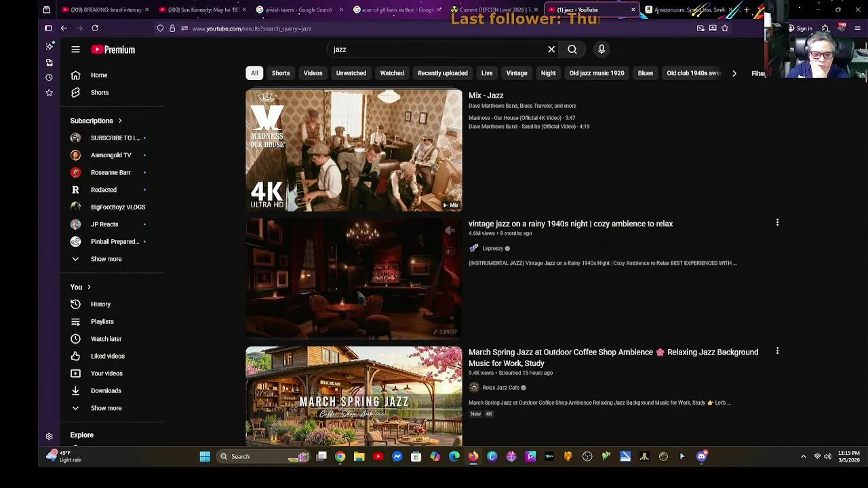Switch to the Current DEFCON Level browser tab
868x488 pixels.
(494, 9)
